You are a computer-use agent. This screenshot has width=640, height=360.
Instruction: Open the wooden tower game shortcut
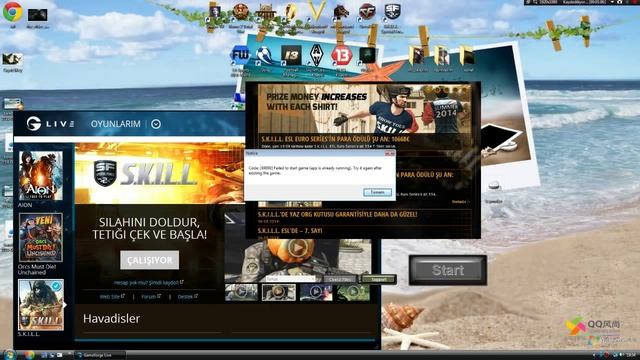pos(266,11)
